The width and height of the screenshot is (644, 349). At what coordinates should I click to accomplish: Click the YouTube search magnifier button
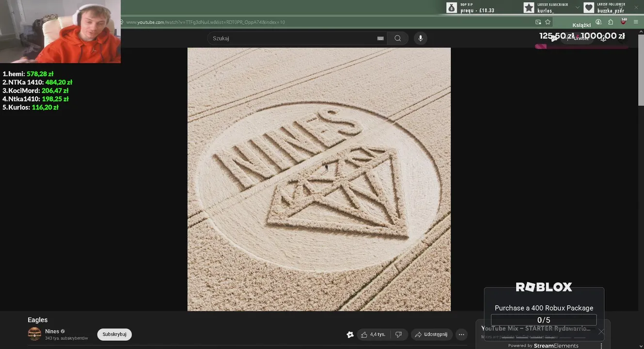coord(397,38)
